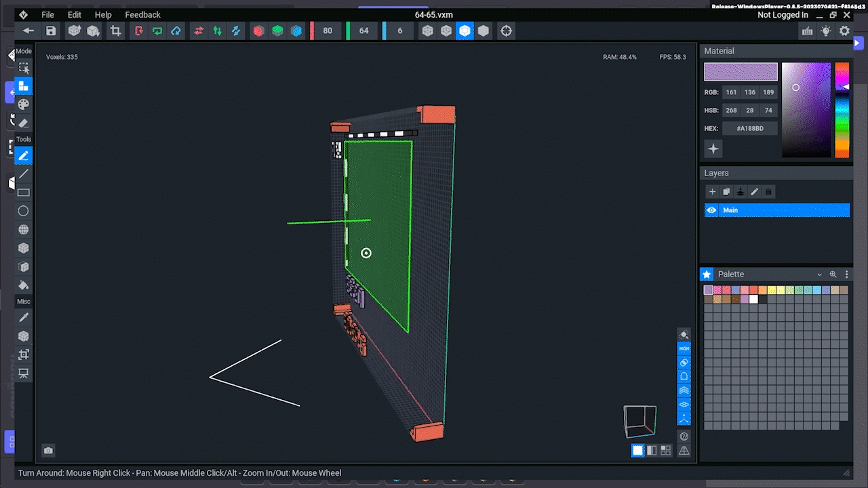Click the Crop icon in the top toolbar
This screenshot has height=488, width=868.
pyautogui.click(x=116, y=30)
